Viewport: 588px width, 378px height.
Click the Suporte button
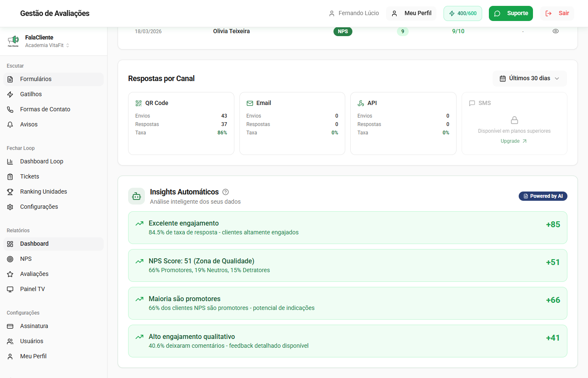point(511,13)
